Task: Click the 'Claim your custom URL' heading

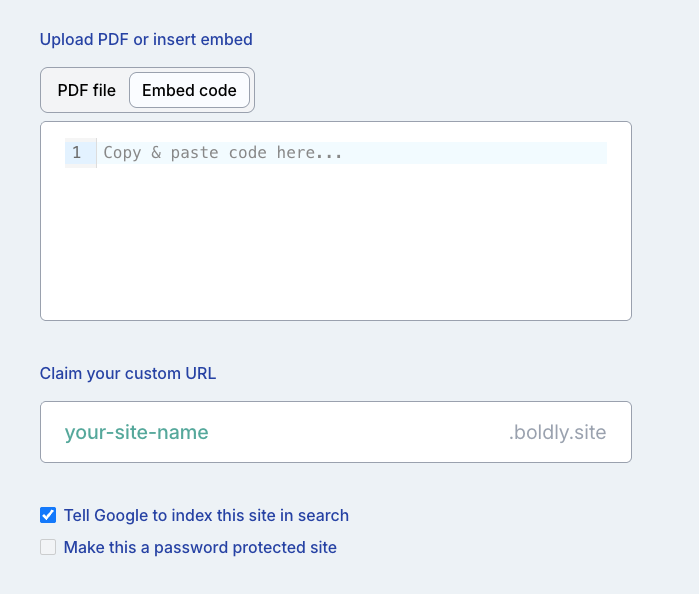Action: tap(128, 374)
